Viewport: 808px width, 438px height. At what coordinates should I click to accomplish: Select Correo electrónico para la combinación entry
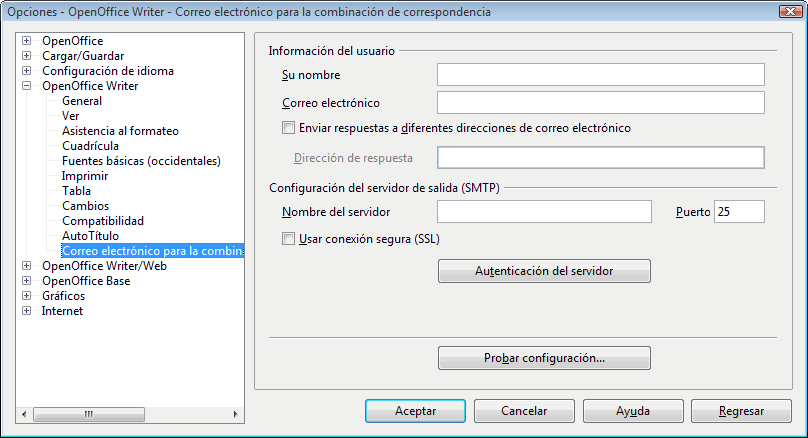pos(153,251)
